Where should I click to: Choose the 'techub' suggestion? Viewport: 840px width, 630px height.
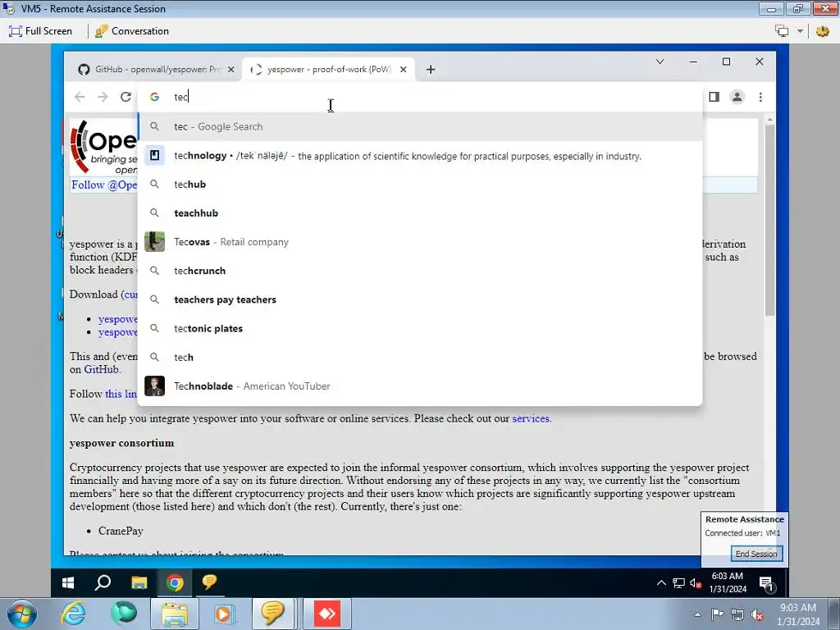(420, 185)
